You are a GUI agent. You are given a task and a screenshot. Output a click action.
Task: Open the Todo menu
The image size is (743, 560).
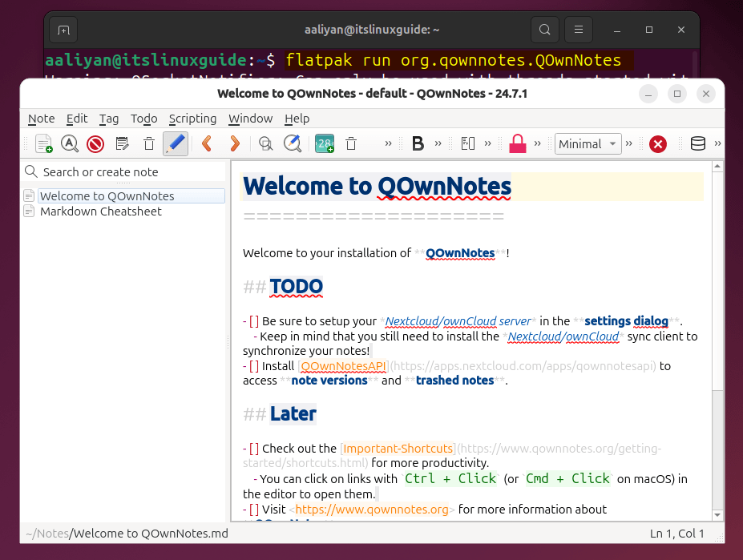[143, 119]
